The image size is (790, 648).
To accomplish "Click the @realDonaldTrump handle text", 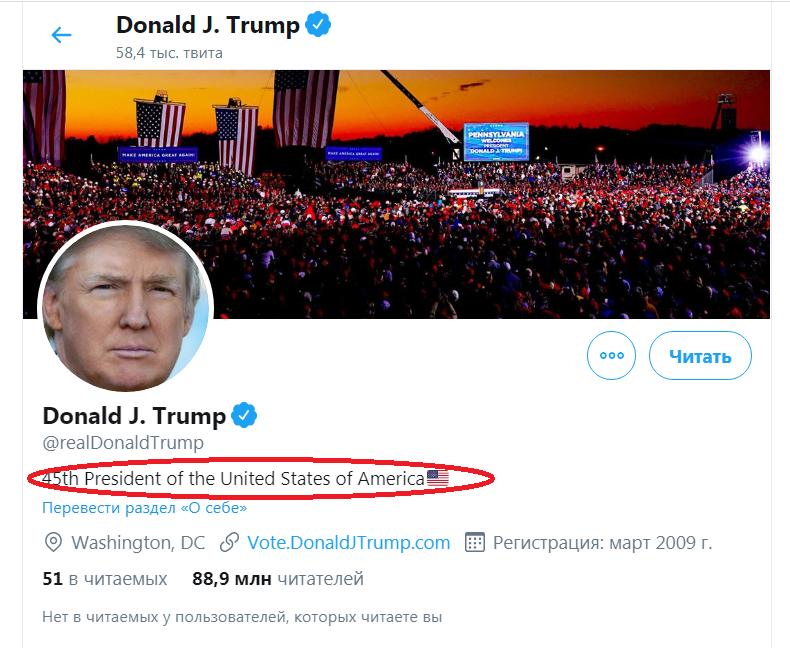I will click(122, 442).
